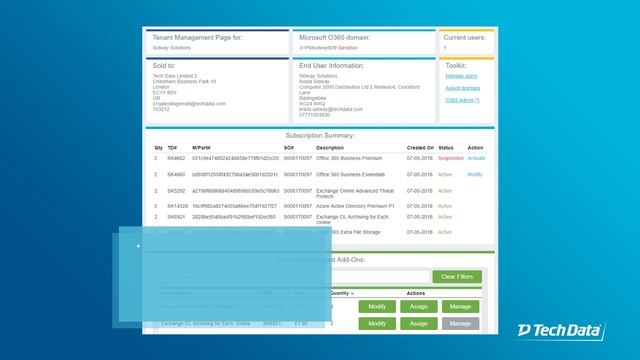
Task: Select the SK4662 TD# cell
Action: click(176, 158)
